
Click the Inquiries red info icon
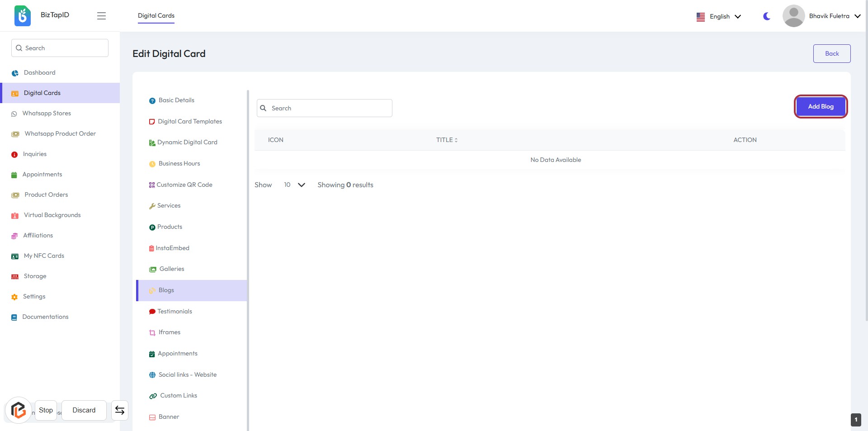click(x=14, y=155)
